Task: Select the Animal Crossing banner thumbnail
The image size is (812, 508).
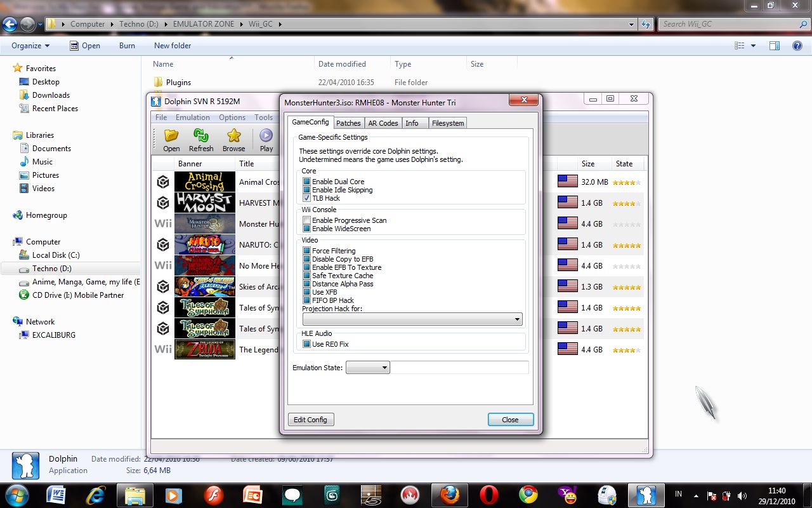Action: click(204, 182)
